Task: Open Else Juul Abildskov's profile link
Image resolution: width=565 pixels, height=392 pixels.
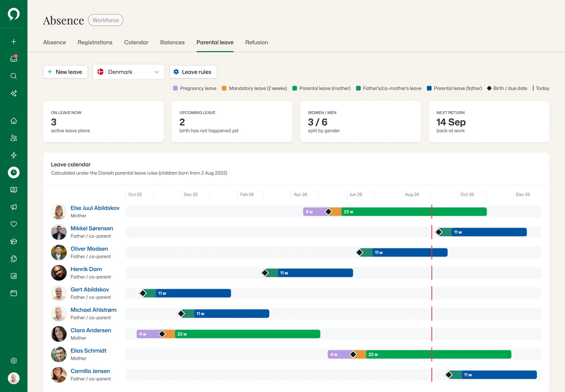Action: 95,208
